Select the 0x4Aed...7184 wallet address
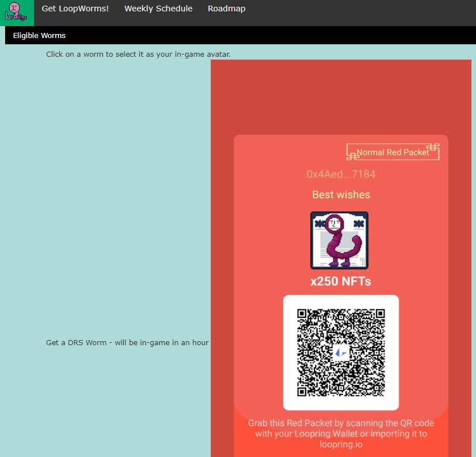 point(341,174)
